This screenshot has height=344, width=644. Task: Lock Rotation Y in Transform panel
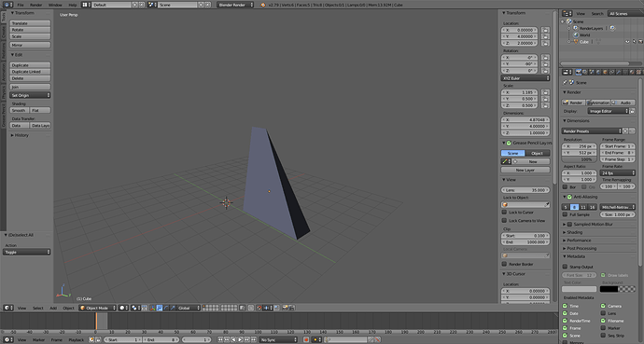pos(545,64)
